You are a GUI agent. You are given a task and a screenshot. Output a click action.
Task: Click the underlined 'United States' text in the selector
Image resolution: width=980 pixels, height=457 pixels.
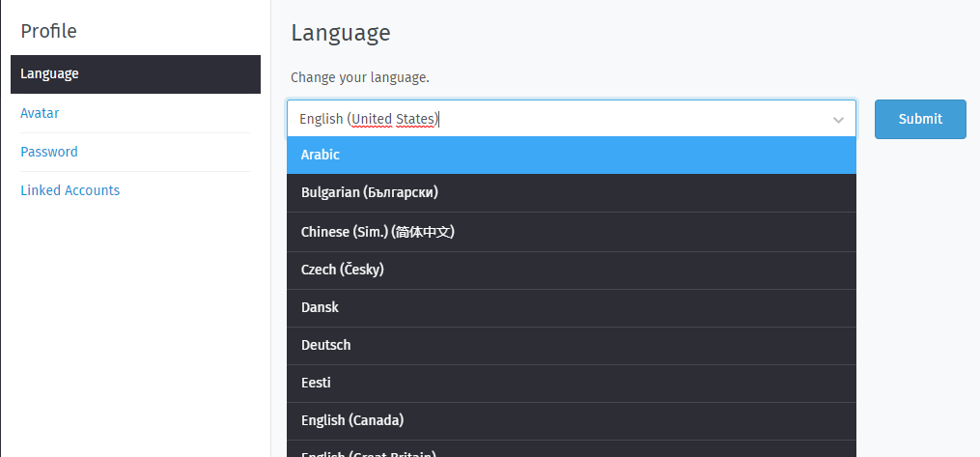click(394, 119)
